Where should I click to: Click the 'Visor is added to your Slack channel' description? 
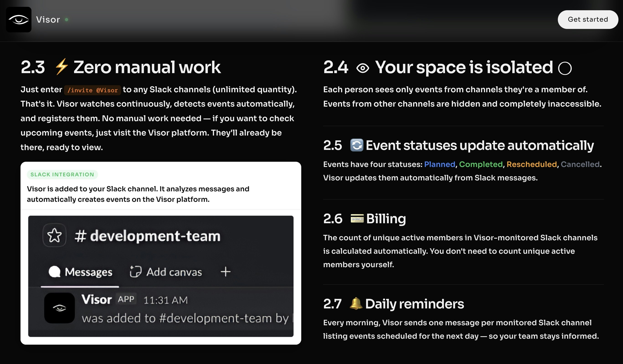point(138,194)
